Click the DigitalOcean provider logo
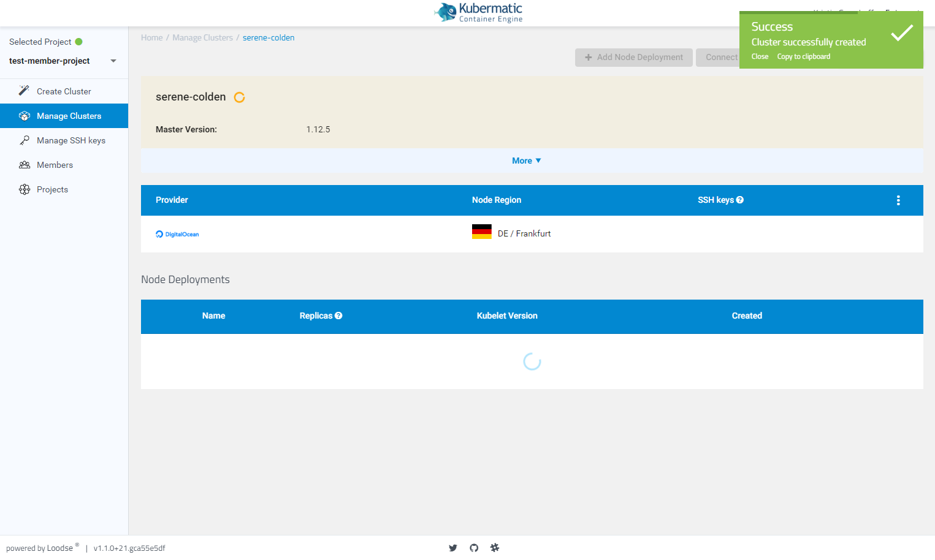The width and height of the screenshot is (935, 560). pyautogui.click(x=177, y=234)
